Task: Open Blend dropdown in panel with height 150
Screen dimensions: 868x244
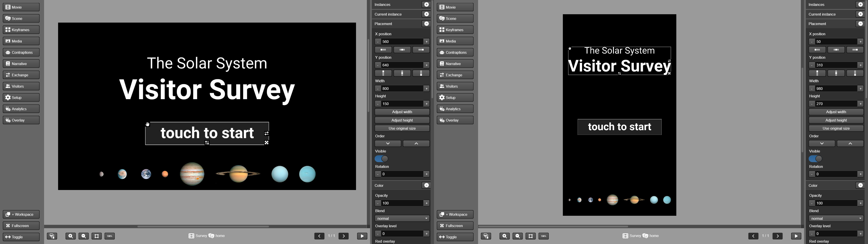Action: 402,218
